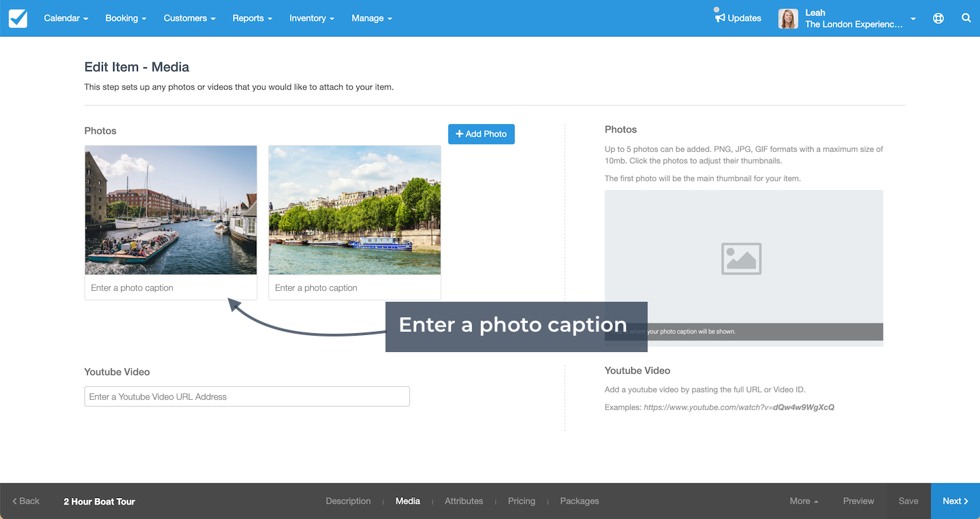Switch to the Pricing tab
The height and width of the screenshot is (519, 980).
coord(522,501)
